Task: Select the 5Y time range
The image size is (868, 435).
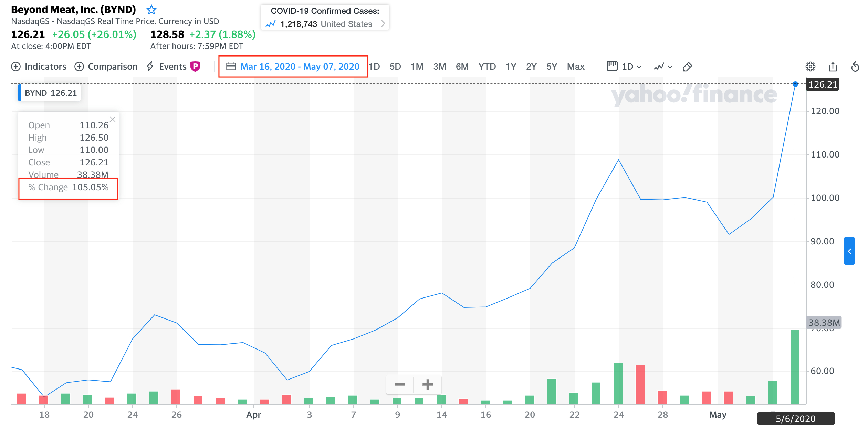Action: coord(552,67)
